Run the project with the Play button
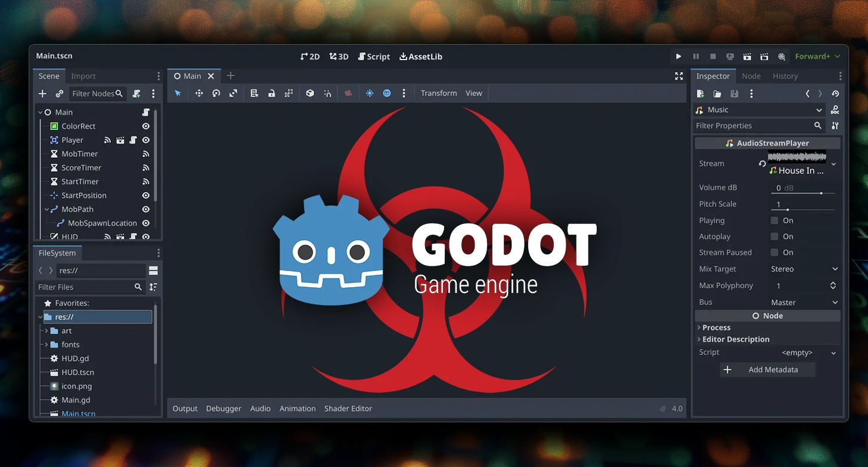Screen dimensions: 868x467 coord(678,57)
